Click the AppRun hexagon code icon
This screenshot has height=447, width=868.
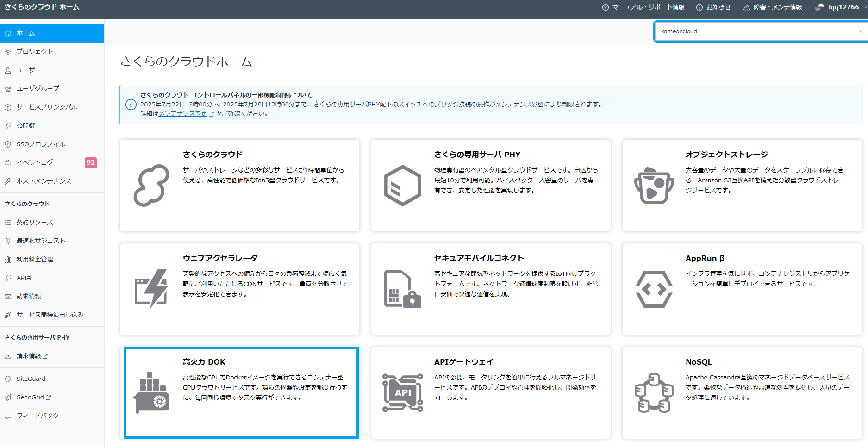[654, 289]
